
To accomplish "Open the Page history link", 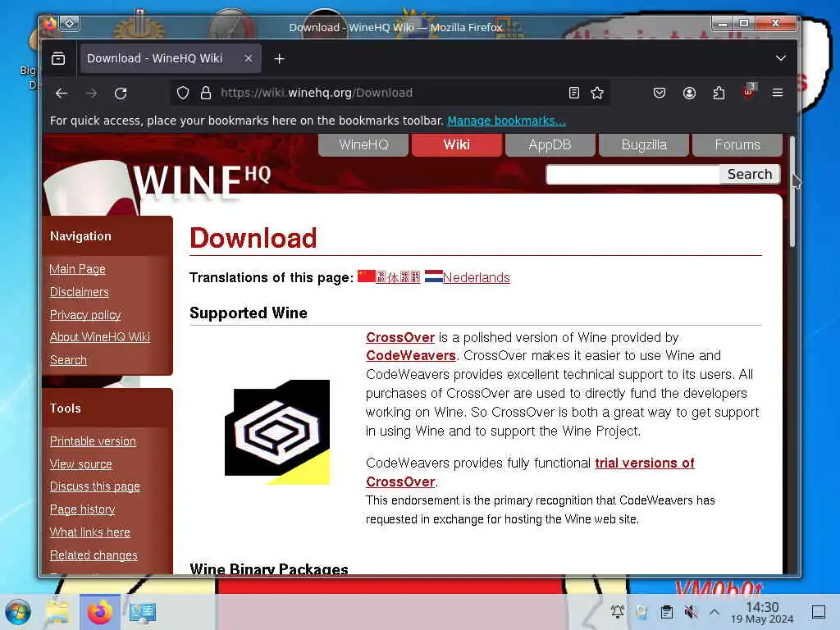I will [83, 509].
